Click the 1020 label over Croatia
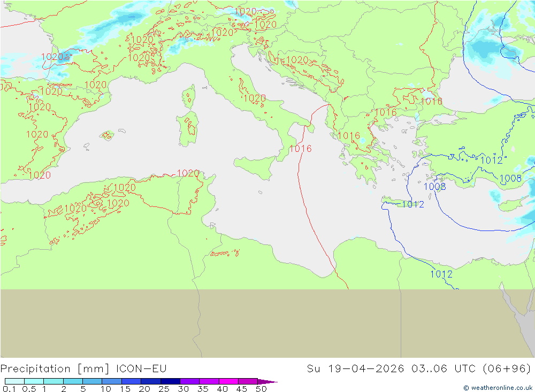The width and height of the screenshot is (535, 392). (x=297, y=60)
